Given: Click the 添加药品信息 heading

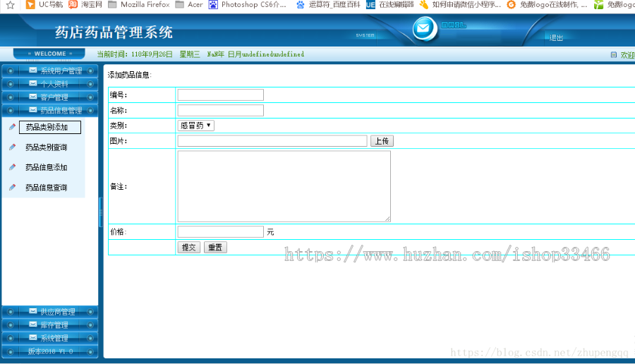Looking at the screenshot, I should coord(129,75).
